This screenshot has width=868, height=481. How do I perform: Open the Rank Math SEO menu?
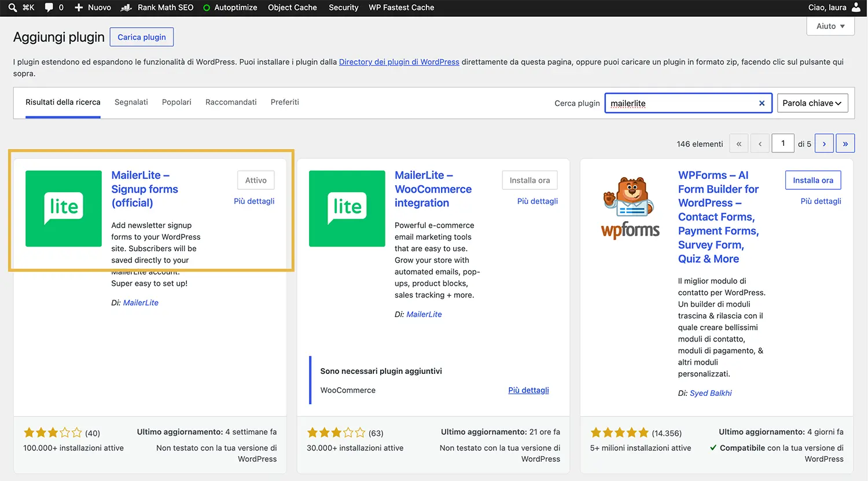point(157,8)
